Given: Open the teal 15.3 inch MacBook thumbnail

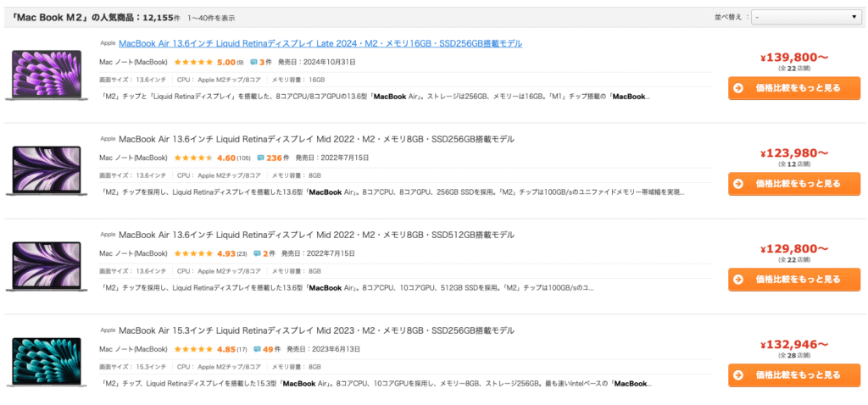Looking at the screenshot, I should [47, 363].
